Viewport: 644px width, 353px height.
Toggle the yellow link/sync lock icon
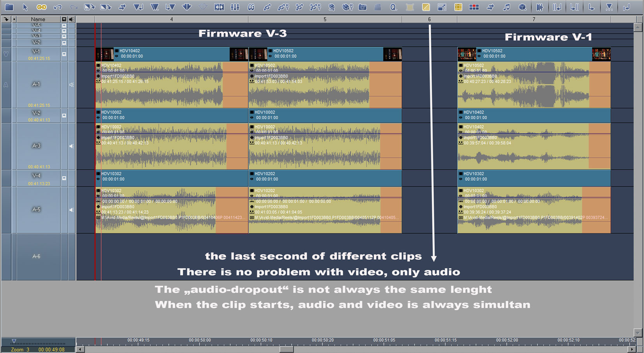41,7
